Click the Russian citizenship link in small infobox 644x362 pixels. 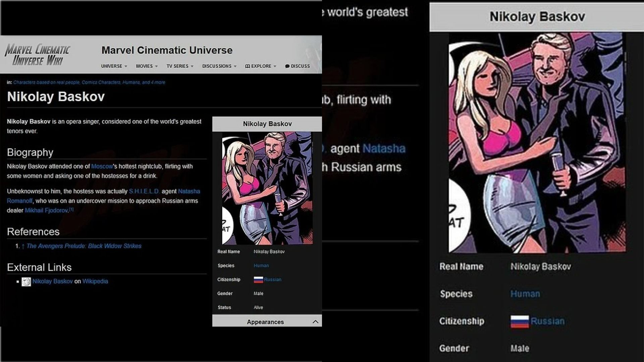click(x=273, y=280)
